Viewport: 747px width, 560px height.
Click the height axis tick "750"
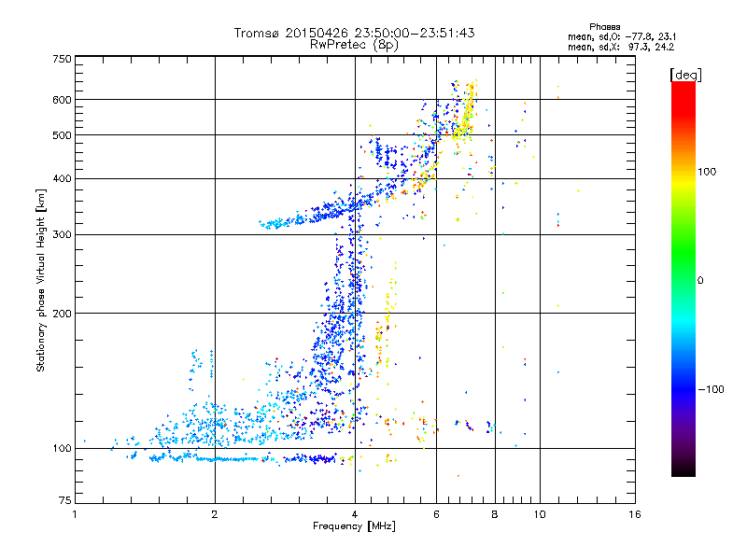tap(63, 59)
